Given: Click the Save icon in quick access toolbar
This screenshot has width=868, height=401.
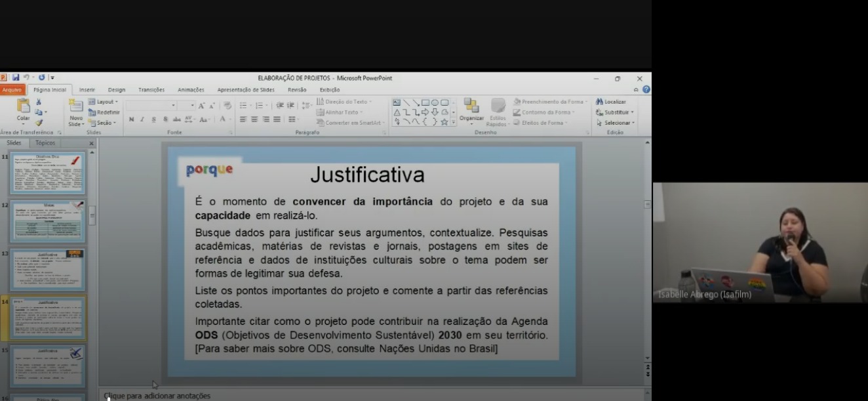Looking at the screenshot, I should tap(16, 77).
